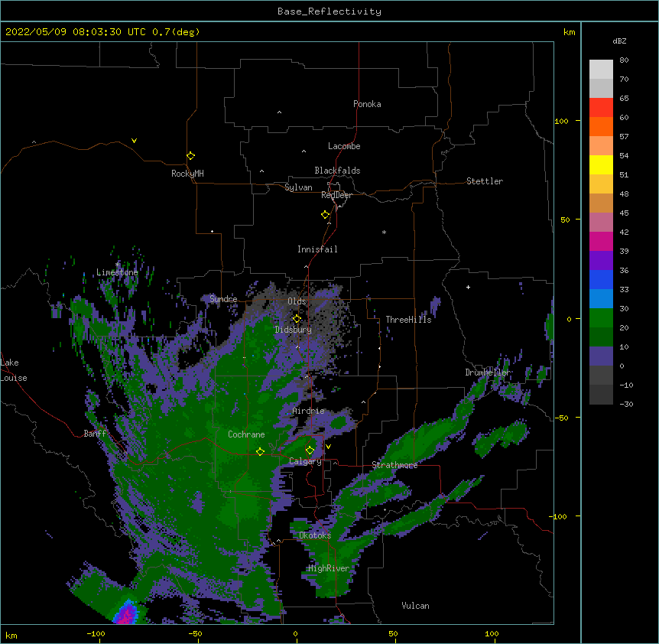Click the white 80 dBZ legend swatch
Screen dimensions: 659x644
(601, 70)
